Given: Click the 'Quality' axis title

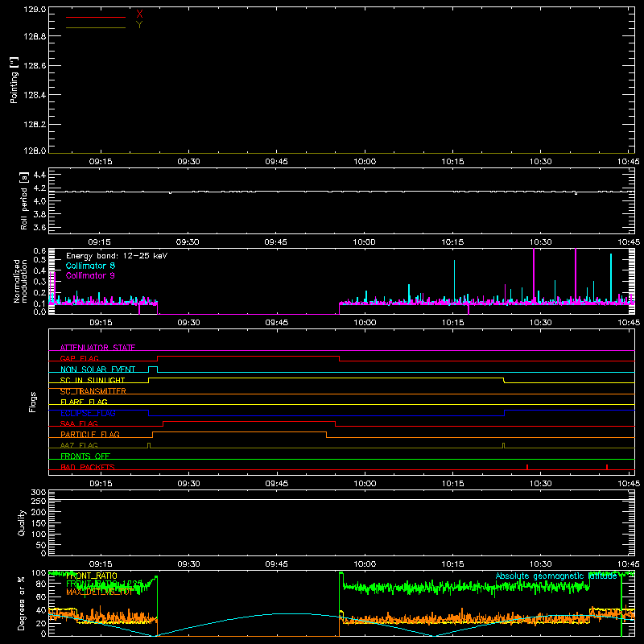Looking at the screenshot, I should pos(22,522).
